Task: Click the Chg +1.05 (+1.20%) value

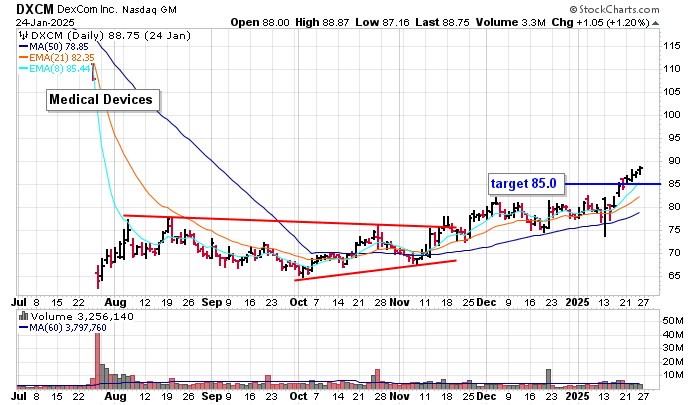Action: (x=600, y=22)
